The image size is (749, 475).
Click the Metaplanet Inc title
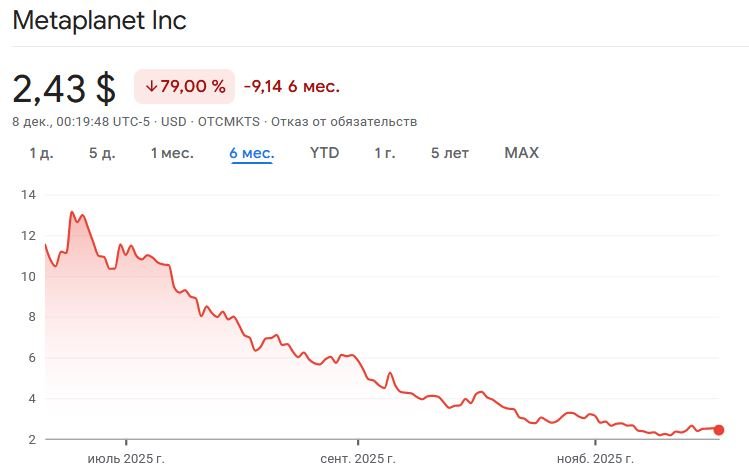tap(99, 21)
